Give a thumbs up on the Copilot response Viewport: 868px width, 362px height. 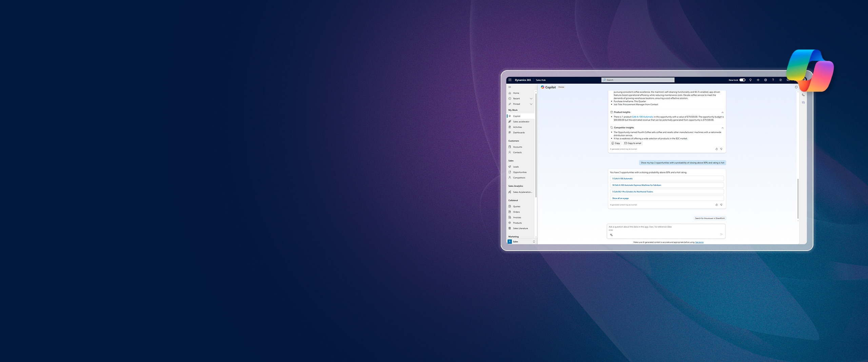[x=716, y=149]
